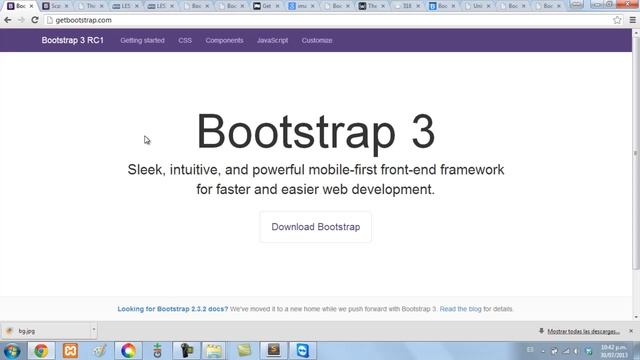Switch to the 318 tab
640x360 pixels.
click(x=406, y=6)
